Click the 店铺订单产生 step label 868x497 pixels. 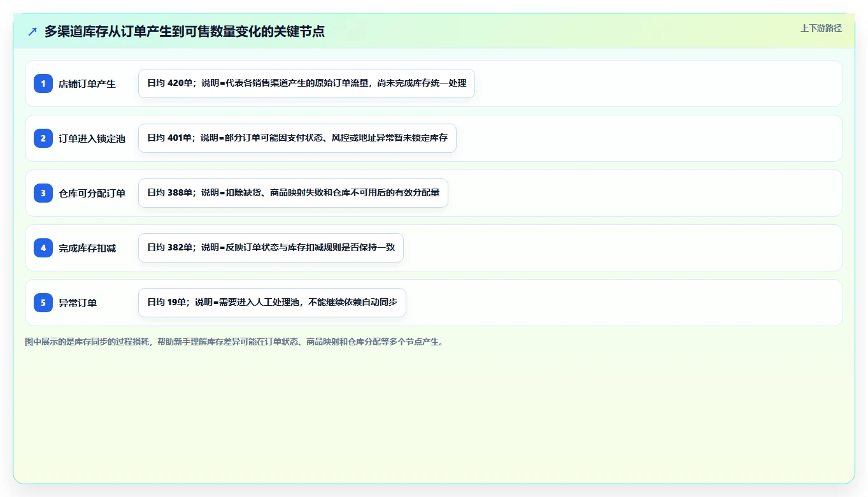pyautogui.click(x=87, y=83)
